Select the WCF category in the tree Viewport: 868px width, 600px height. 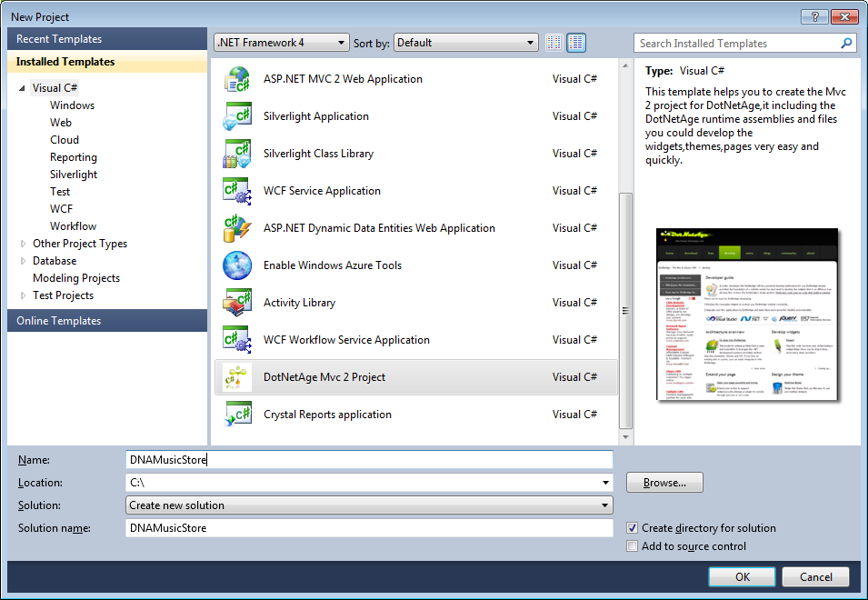[61, 209]
